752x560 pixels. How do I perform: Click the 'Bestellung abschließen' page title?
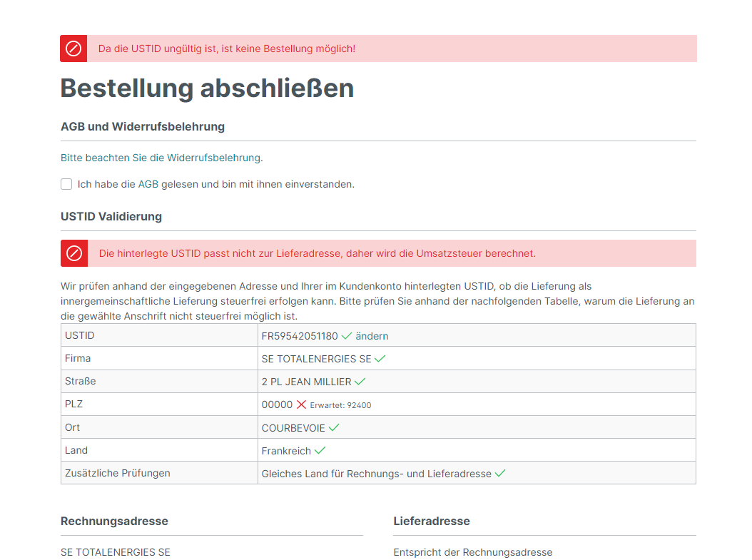tap(207, 88)
